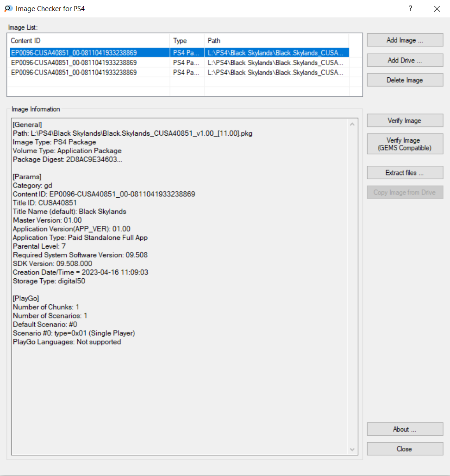Click the Close button
Viewport: 450px width, 476px height.
[405, 449]
